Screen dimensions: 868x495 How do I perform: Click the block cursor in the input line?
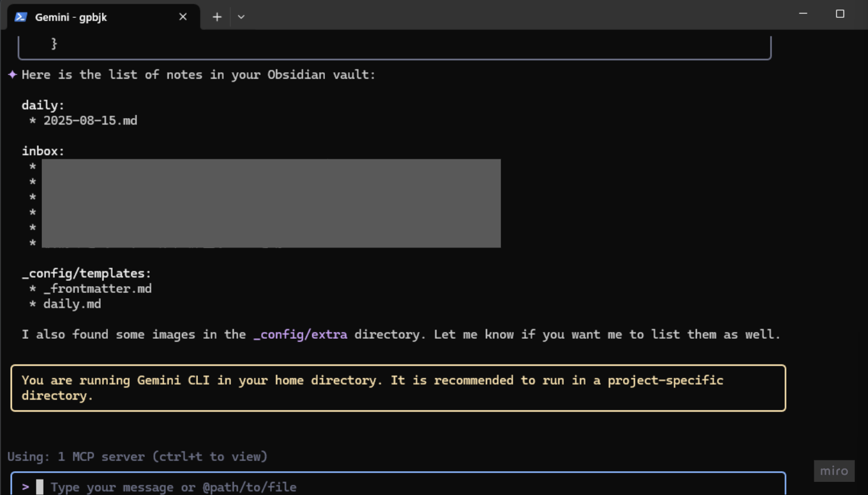point(40,487)
